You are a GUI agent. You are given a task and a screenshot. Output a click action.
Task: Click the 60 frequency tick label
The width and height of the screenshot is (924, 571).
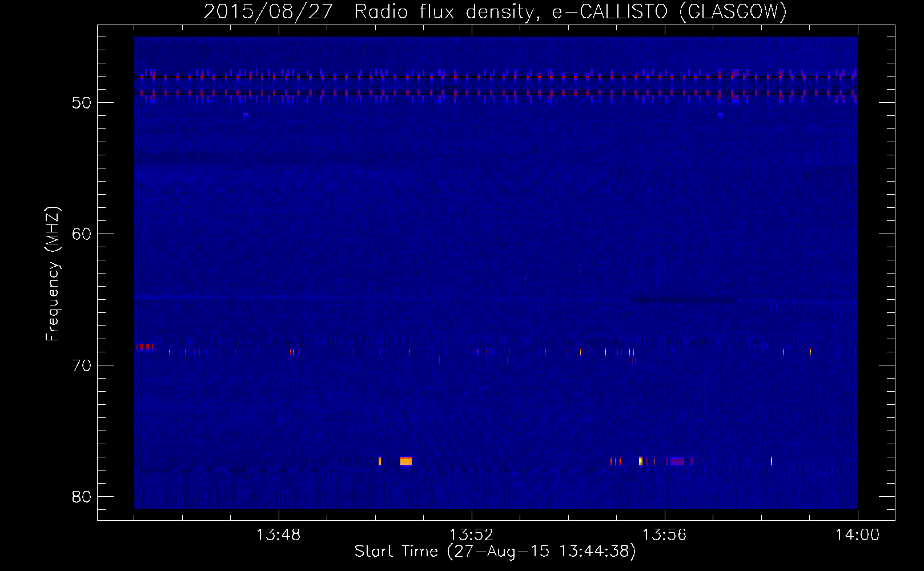pos(82,234)
